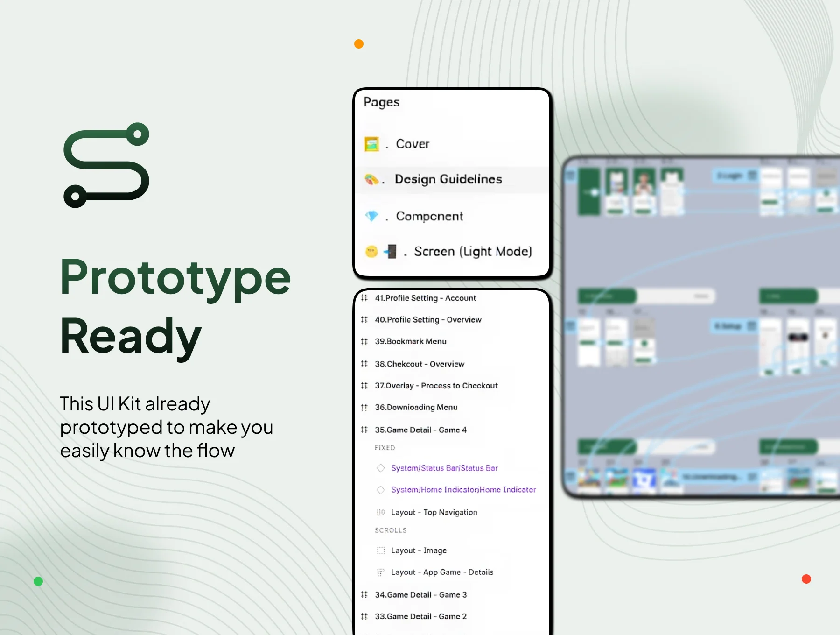Select the System/Status Bar/Status Bar layer

[x=444, y=468]
